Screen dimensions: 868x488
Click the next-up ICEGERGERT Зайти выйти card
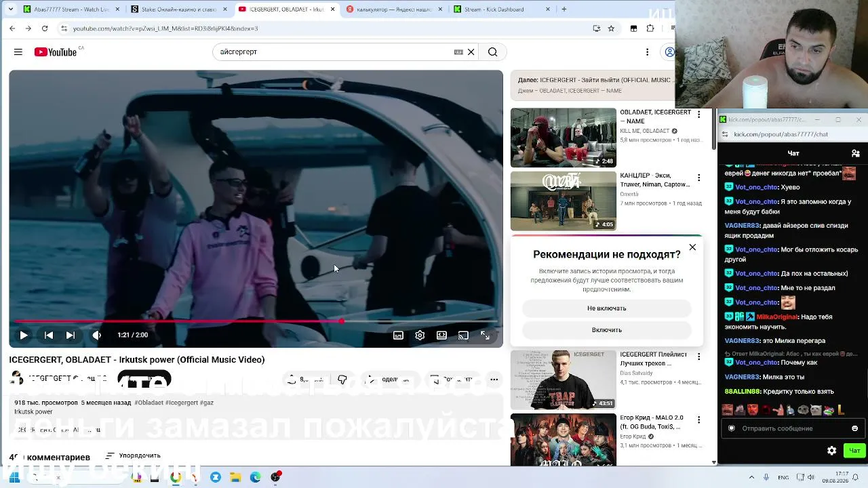coord(594,85)
